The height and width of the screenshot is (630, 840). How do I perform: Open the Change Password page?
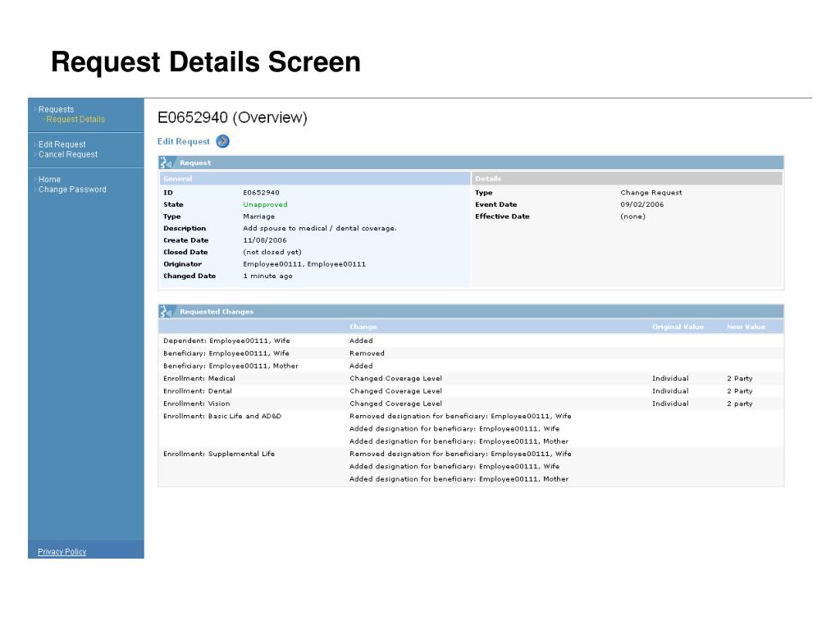tap(72, 189)
